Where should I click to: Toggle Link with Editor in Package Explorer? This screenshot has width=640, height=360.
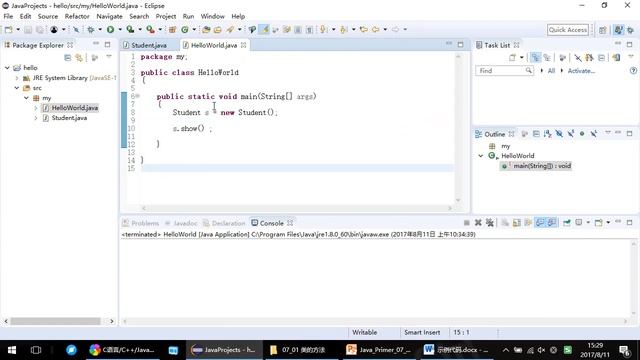(x=79, y=58)
